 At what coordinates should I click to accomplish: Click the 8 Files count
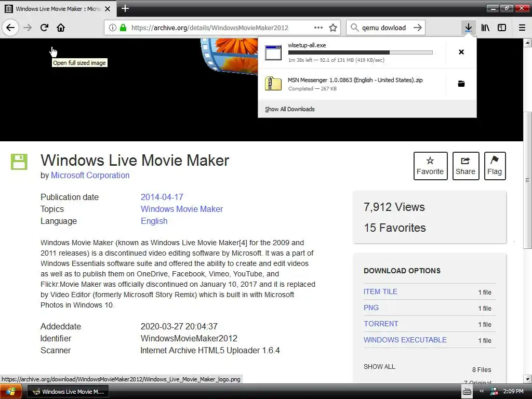coord(482,369)
